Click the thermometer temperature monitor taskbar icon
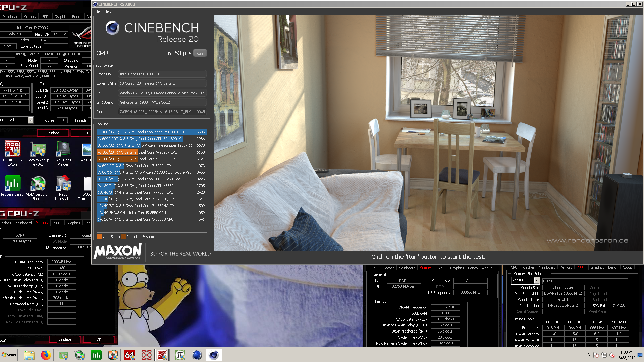The image size is (644, 362). click(113, 355)
